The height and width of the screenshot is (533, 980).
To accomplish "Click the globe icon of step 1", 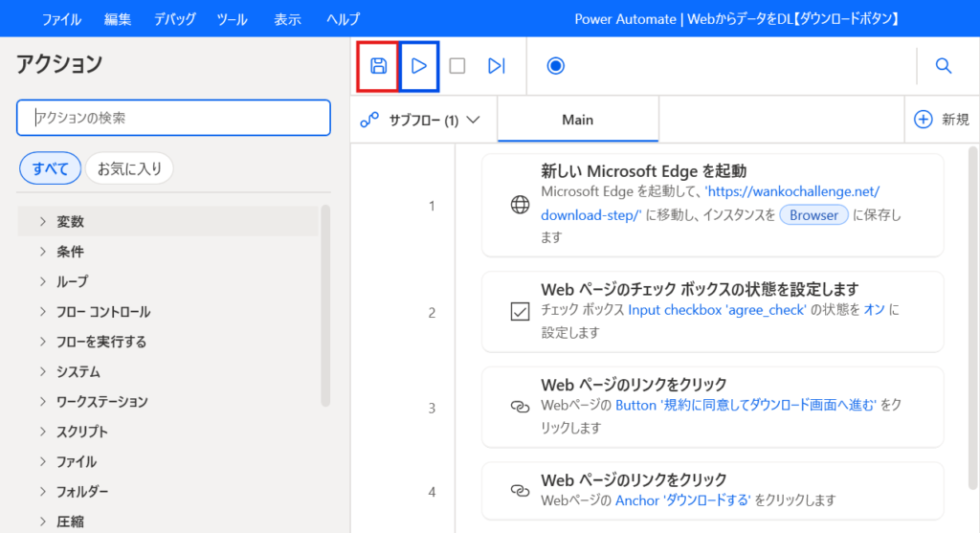I will pos(520,205).
